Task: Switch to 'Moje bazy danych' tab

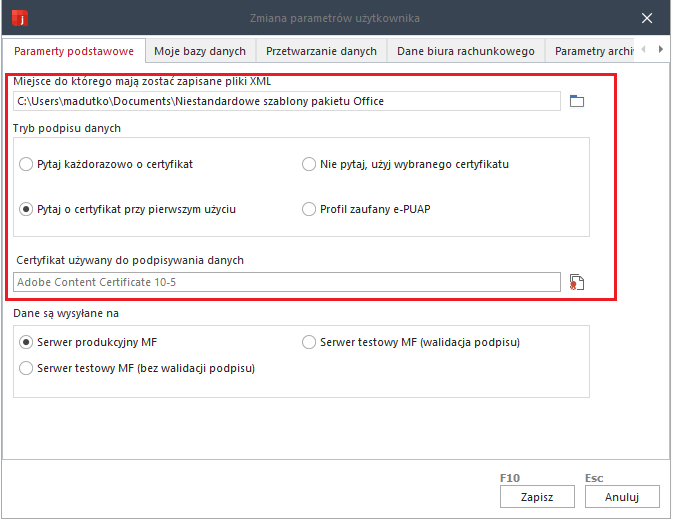Action: tap(200, 51)
